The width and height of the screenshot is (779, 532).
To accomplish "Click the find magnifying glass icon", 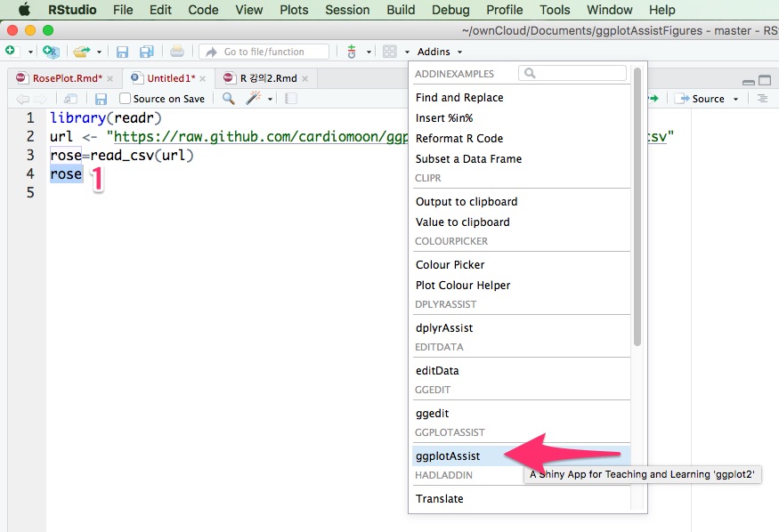I will [x=229, y=98].
